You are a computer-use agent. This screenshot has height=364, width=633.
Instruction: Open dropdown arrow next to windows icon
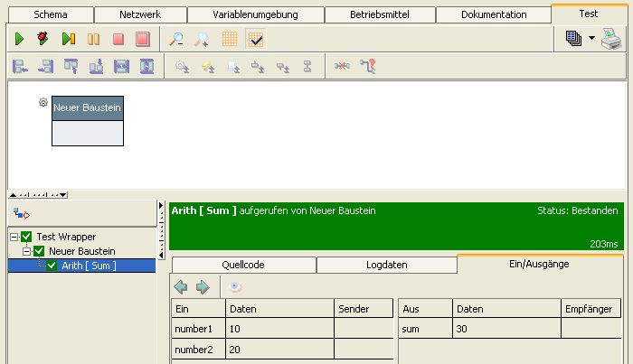coord(591,39)
